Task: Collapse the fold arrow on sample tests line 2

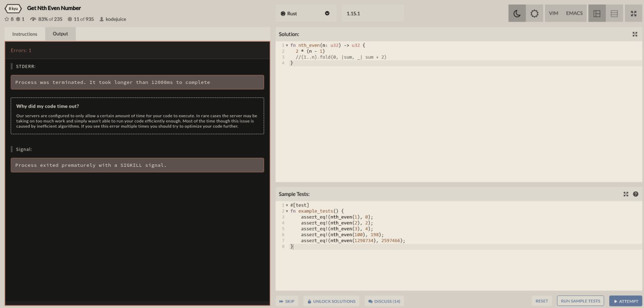Action: coord(287,212)
